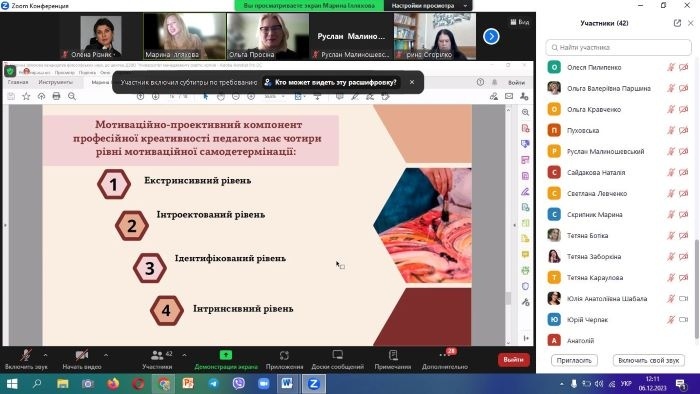Screen dimensions: 700x394
Task: Open the View Settings dropdown at top
Action: click(428, 5)
